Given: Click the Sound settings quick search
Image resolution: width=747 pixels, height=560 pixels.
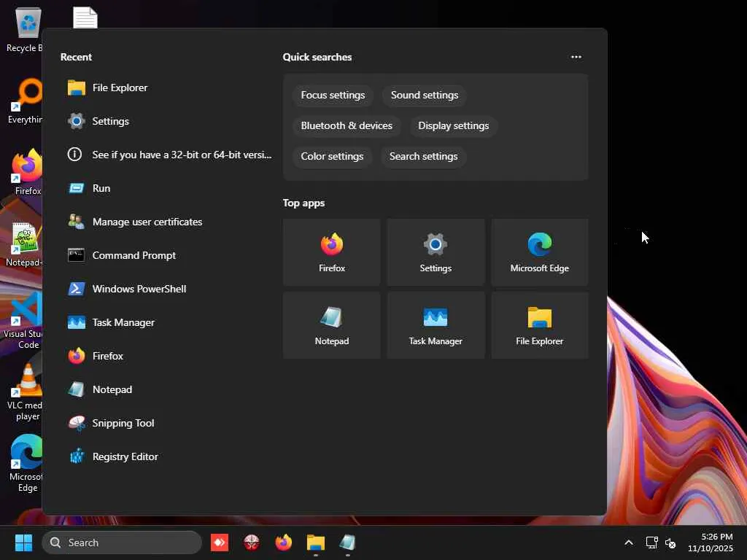Looking at the screenshot, I should (425, 96).
